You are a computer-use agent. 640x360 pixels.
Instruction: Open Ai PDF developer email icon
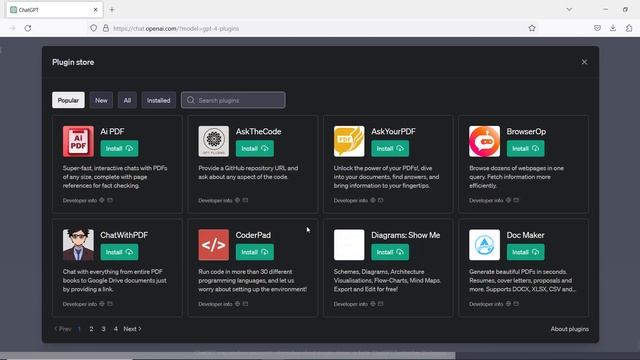point(110,200)
